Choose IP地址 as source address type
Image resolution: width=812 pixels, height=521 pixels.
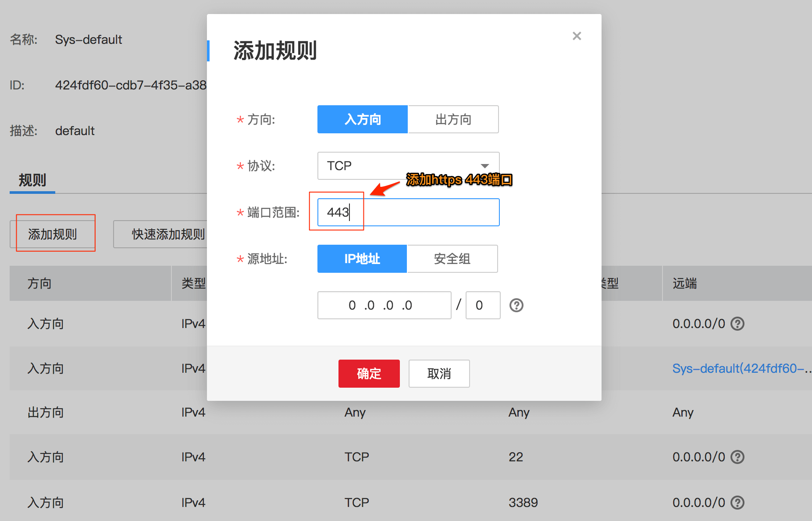click(362, 259)
